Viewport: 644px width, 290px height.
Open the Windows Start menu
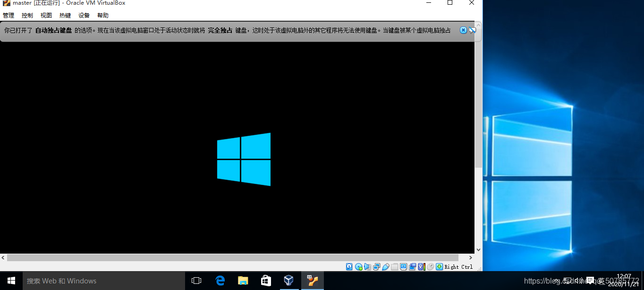click(x=11, y=281)
